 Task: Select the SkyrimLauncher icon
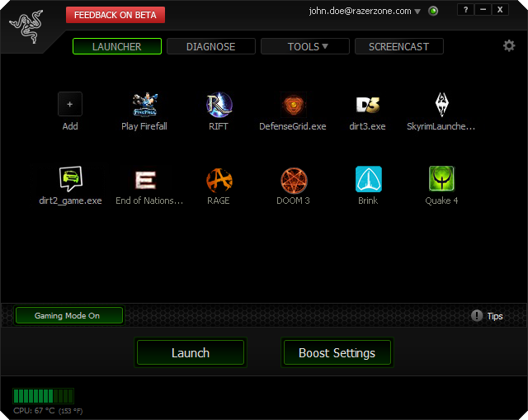click(442, 105)
